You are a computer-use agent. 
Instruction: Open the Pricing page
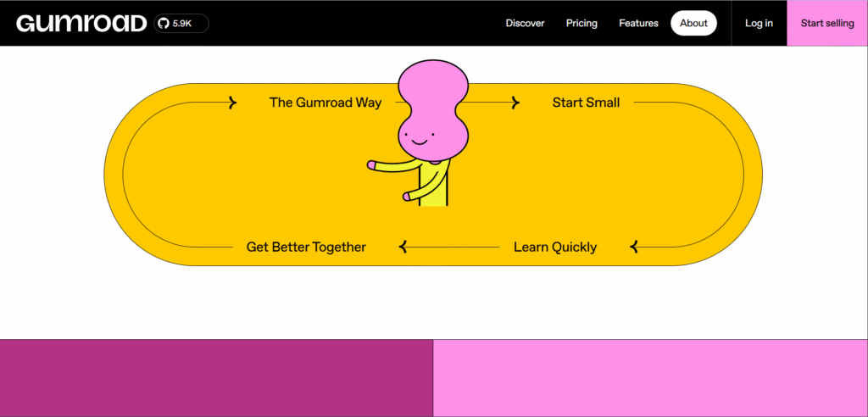(581, 23)
